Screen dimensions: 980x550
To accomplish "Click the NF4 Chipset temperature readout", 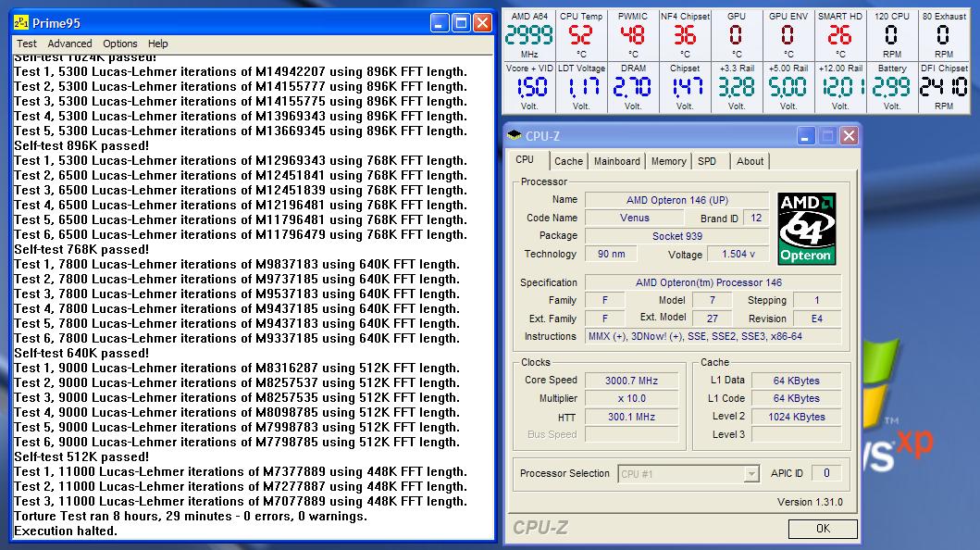I will point(685,35).
